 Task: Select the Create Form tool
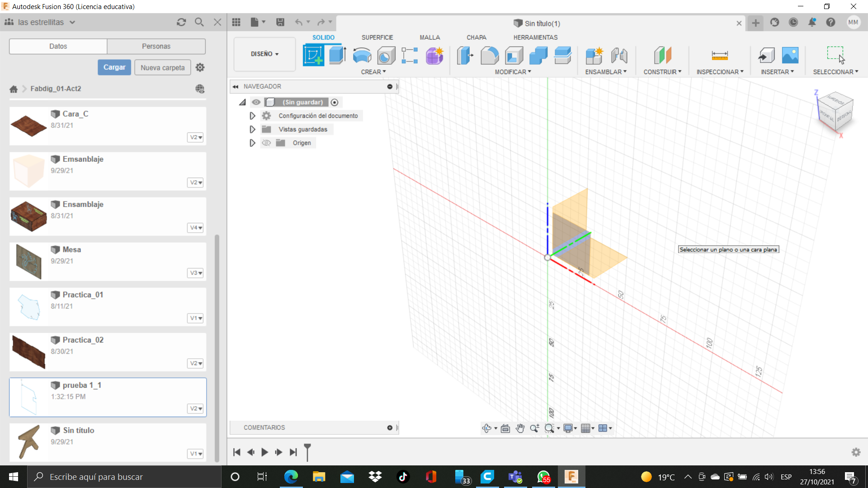pyautogui.click(x=434, y=56)
